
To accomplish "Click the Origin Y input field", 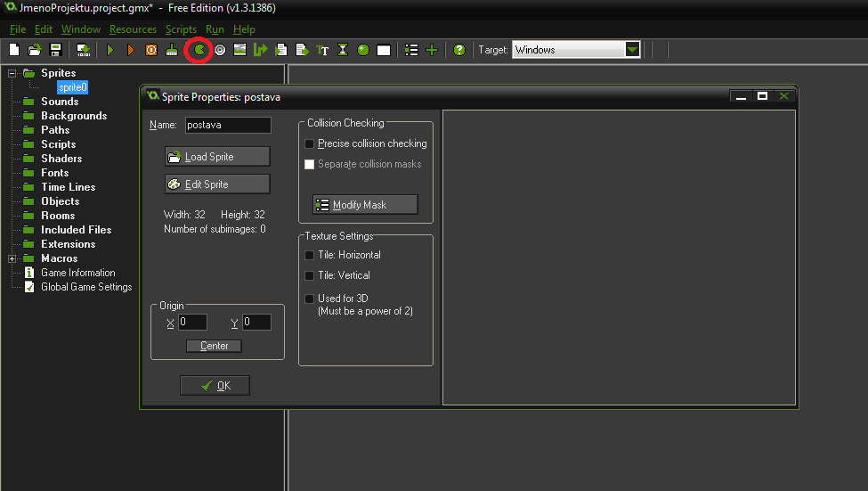I will 257,322.
